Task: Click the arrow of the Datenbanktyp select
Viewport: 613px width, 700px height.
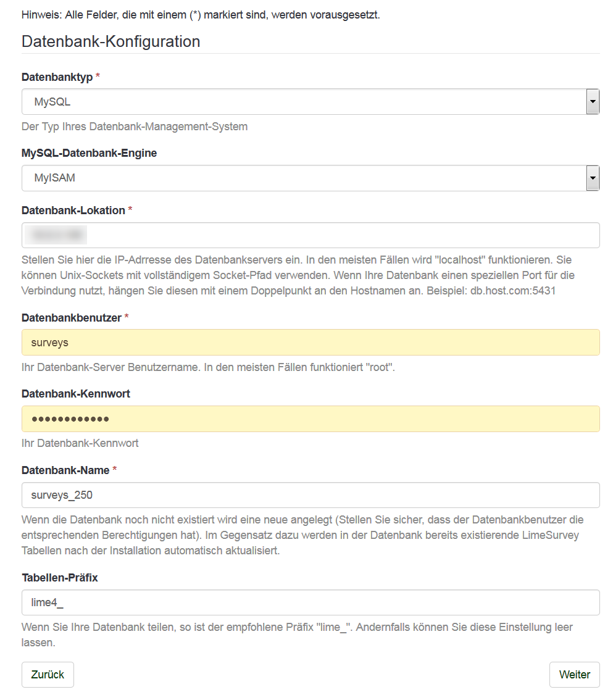Action: tap(593, 102)
